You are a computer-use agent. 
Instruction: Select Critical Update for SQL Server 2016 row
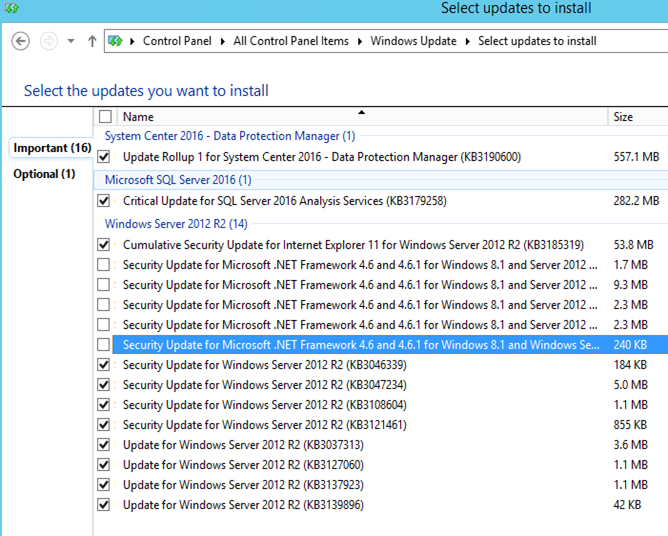click(285, 201)
